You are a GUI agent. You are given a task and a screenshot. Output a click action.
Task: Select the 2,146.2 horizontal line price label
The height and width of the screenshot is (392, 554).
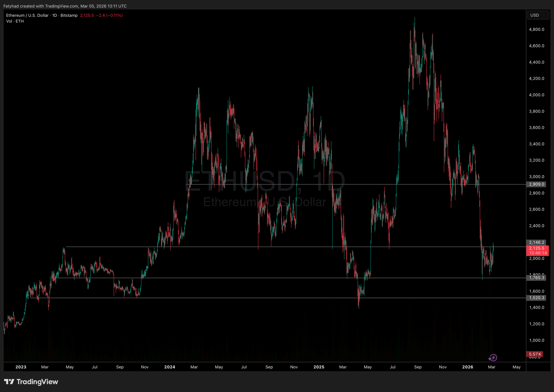point(536,242)
